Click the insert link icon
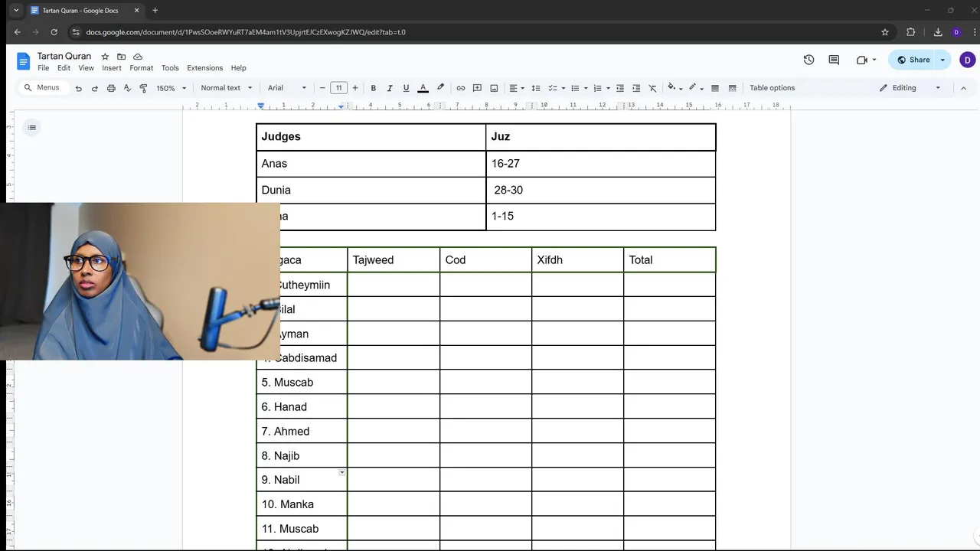The width and height of the screenshot is (980, 551). tap(461, 88)
